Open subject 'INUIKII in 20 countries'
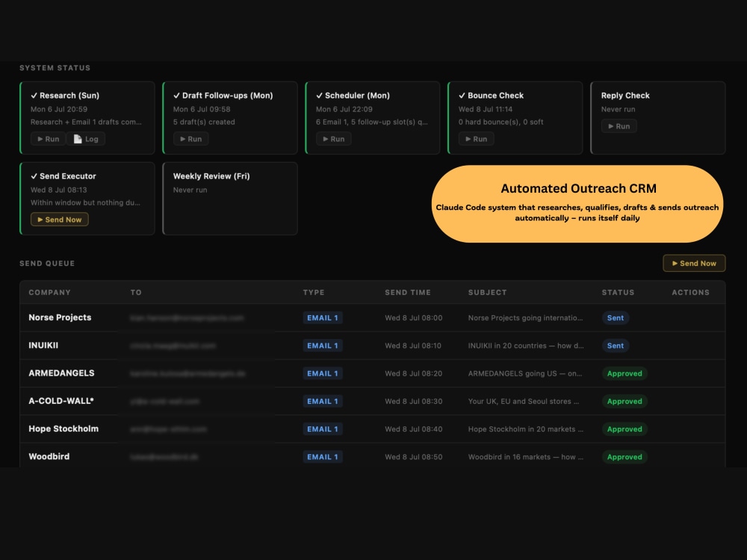Screen dimensions: 747x560 click(x=526, y=346)
